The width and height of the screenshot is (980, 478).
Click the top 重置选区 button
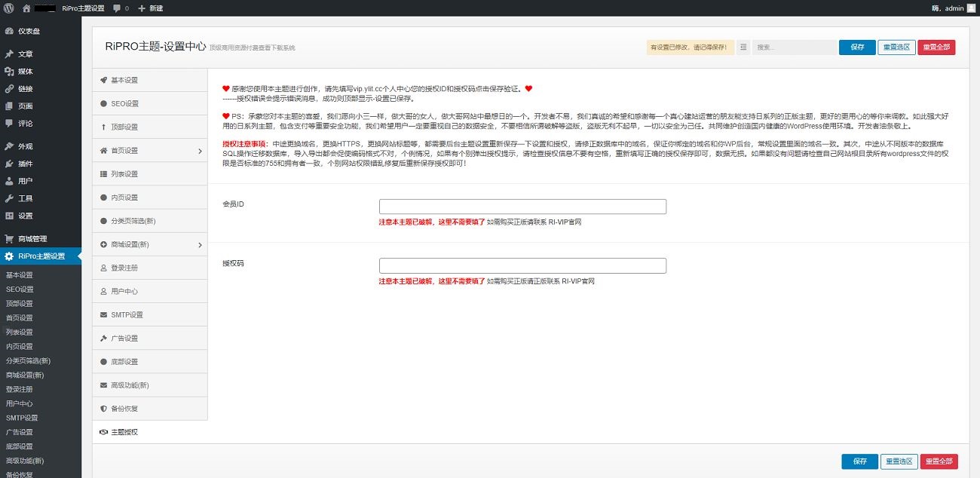pos(896,47)
